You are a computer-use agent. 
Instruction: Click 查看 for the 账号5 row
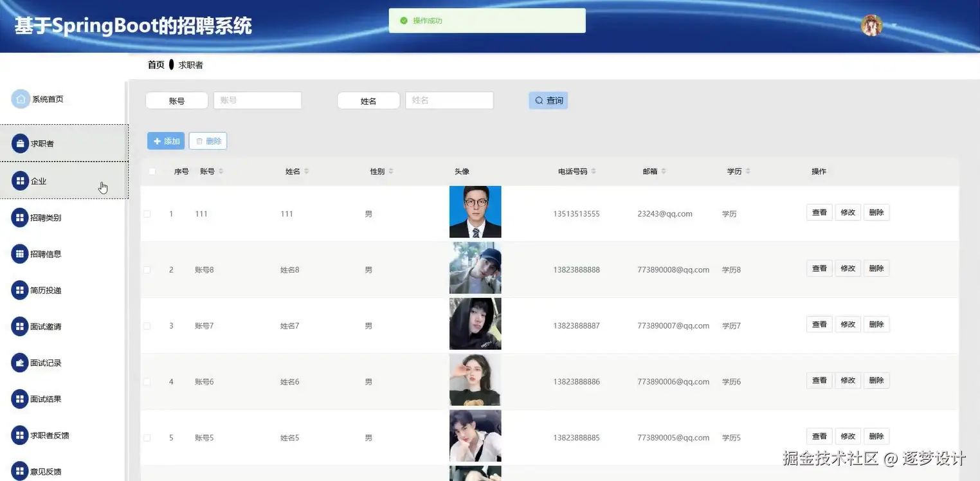819,436
